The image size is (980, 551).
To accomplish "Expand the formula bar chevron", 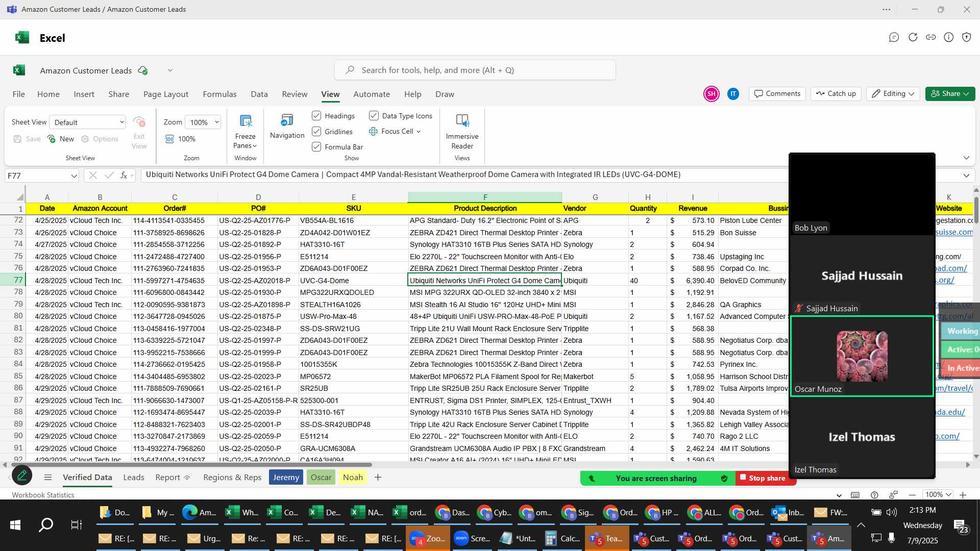I will tap(966, 176).
